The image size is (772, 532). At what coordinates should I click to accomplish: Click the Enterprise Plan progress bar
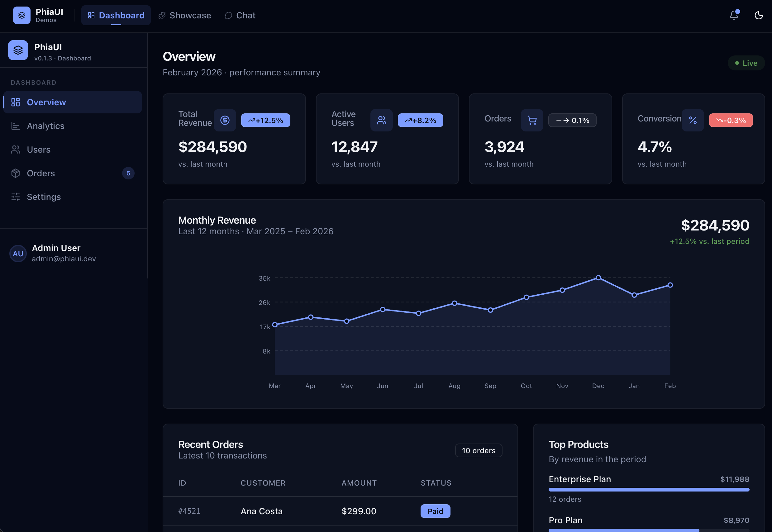pyautogui.click(x=649, y=489)
